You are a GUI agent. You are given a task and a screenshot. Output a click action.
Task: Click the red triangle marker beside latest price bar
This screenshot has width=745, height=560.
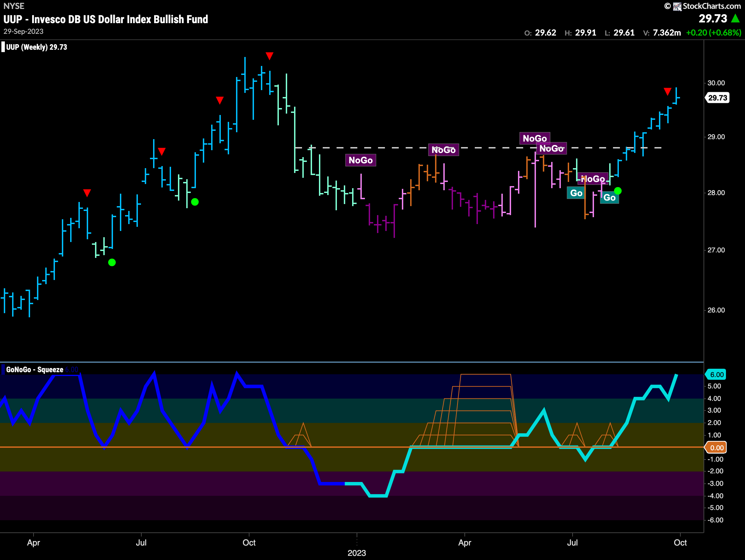[668, 91]
